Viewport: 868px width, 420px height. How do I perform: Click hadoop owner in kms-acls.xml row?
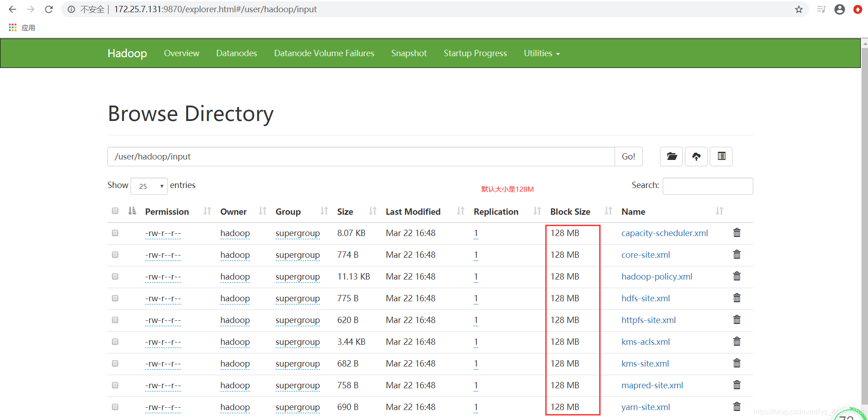(x=235, y=342)
